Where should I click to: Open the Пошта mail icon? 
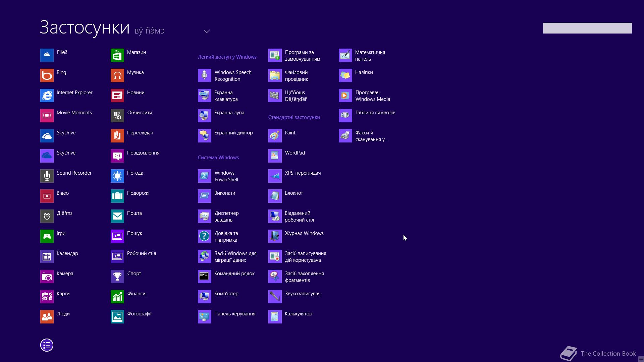tap(117, 216)
